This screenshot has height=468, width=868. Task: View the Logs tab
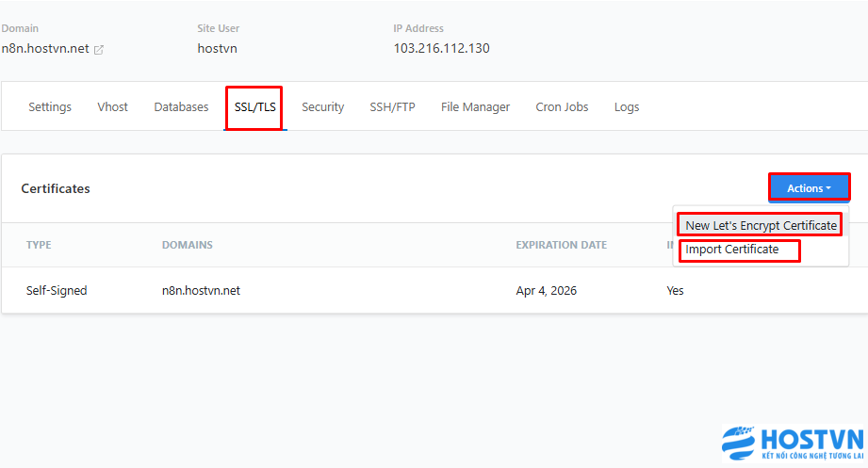pyautogui.click(x=627, y=106)
